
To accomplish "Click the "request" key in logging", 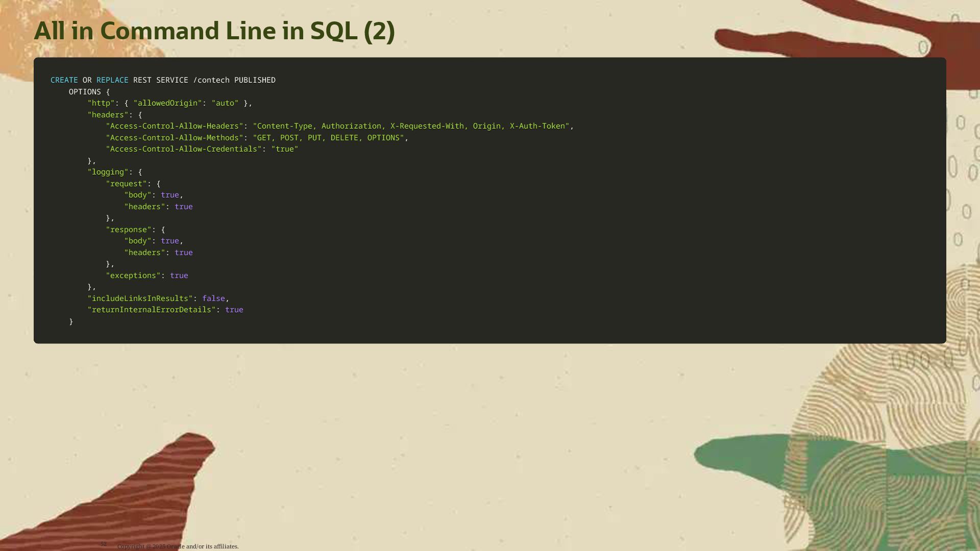I will pos(126,184).
